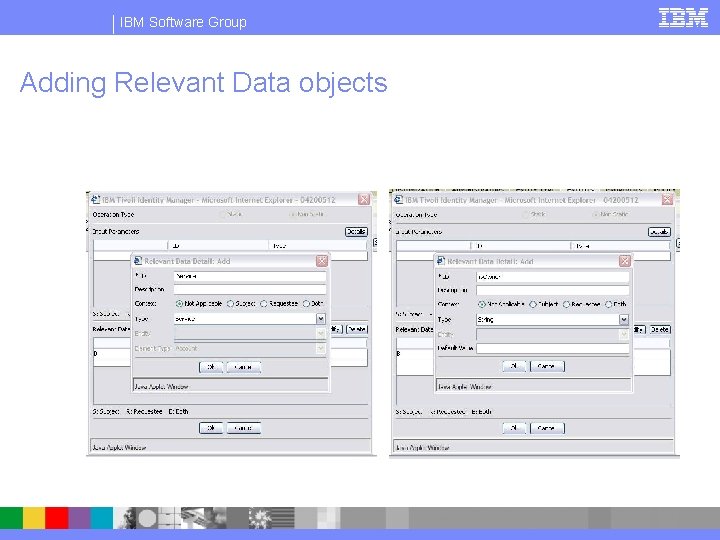Viewport: 720px width, 540px height.
Task: Click applet icon of Relevant Data Detail dialog with Default Value field
Action: click(441, 261)
